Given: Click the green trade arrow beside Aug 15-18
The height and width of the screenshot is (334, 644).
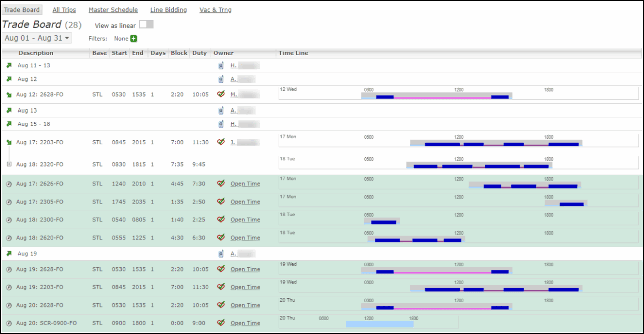Looking at the screenshot, I should coord(9,124).
